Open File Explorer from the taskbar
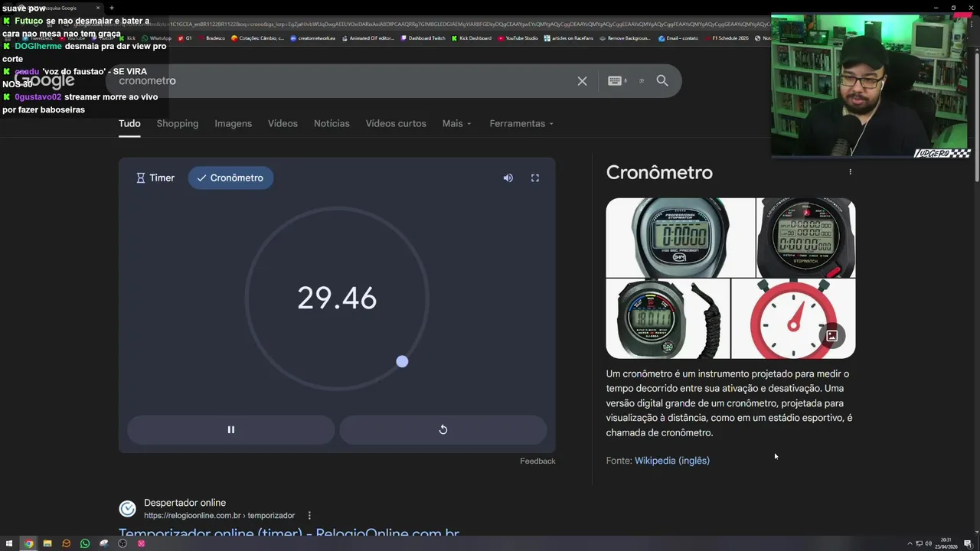The image size is (980, 551). point(47,543)
